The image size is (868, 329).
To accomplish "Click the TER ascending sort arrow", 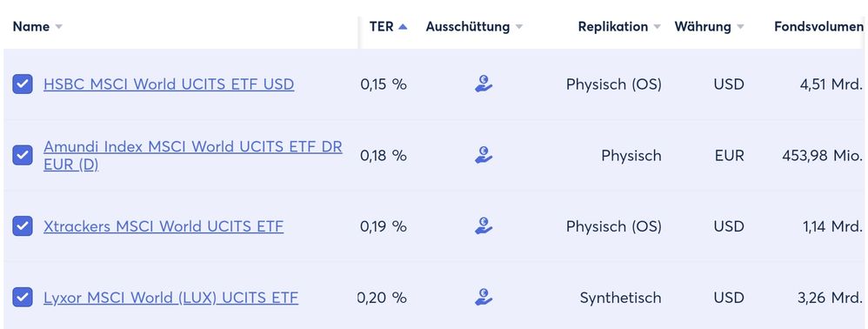I will click(x=403, y=27).
